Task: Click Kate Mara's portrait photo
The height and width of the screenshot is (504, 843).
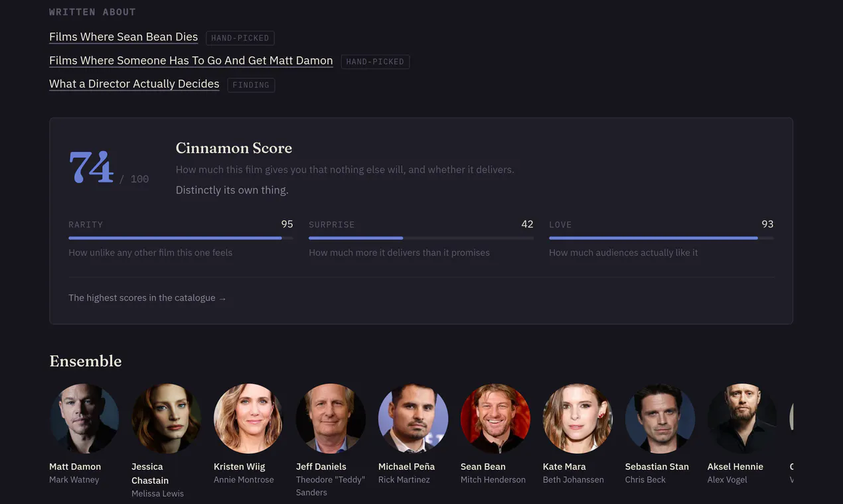Action: click(578, 418)
